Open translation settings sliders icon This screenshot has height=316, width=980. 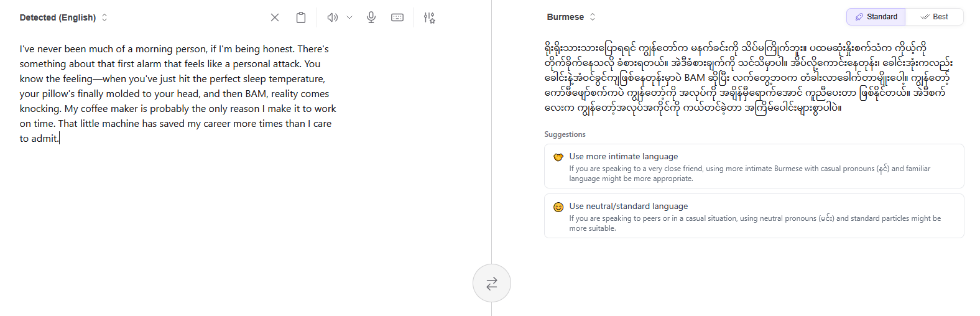[430, 17]
